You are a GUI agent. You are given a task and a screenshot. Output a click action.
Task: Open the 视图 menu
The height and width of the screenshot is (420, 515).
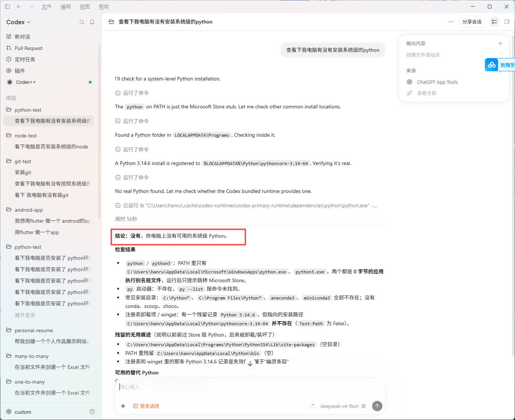tap(85, 7)
